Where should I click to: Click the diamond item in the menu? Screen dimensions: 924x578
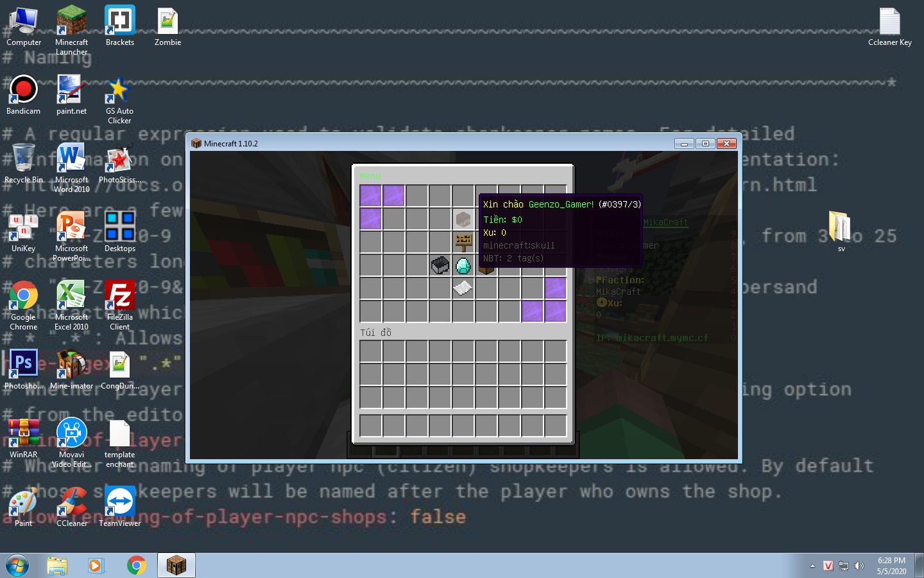[463, 265]
